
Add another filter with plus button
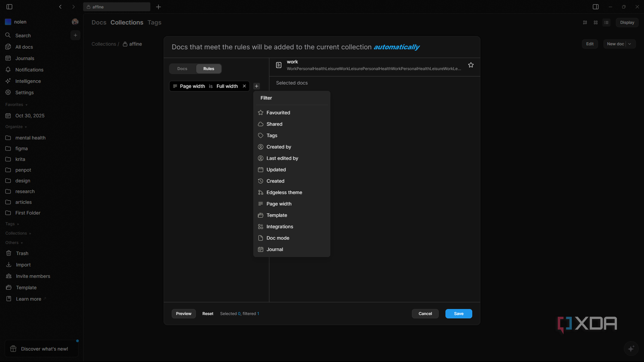tap(256, 86)
